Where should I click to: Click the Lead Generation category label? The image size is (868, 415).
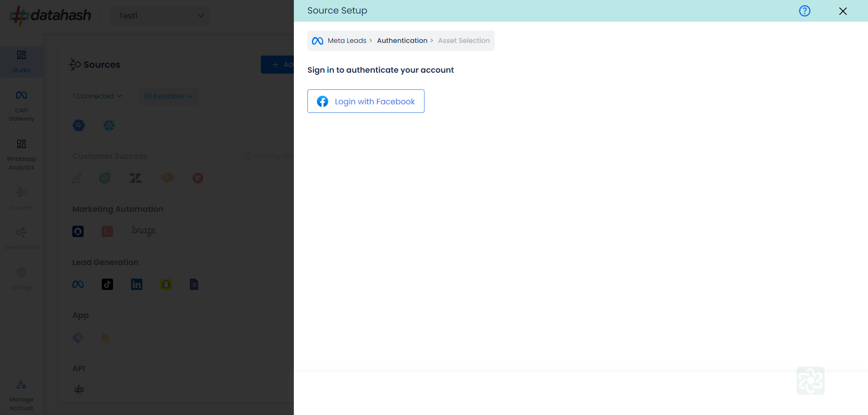(x=105, y=262)
